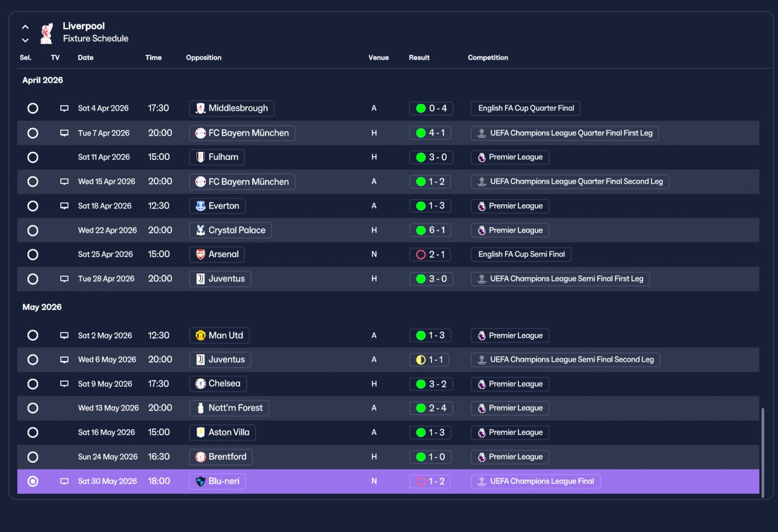Click the TV icon for Blu-neri final
This screenshot has width=778, height=532.
(64, 482)
